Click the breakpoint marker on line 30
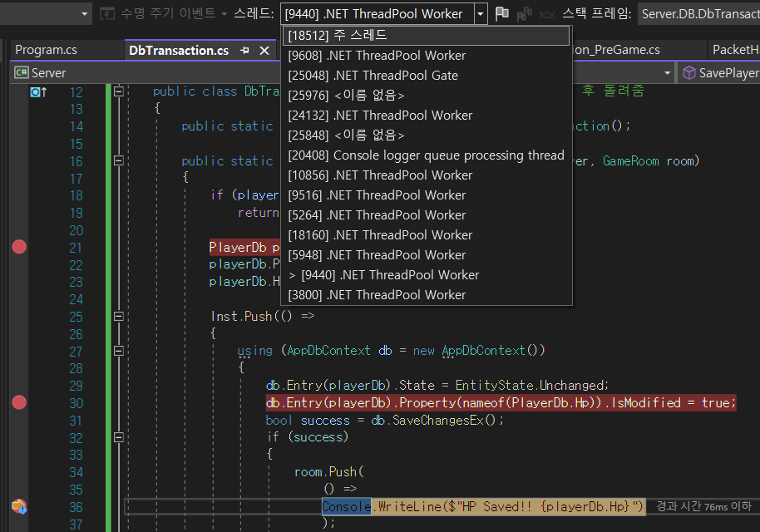The width and height of the screenshot is (760, 532). 19,402
